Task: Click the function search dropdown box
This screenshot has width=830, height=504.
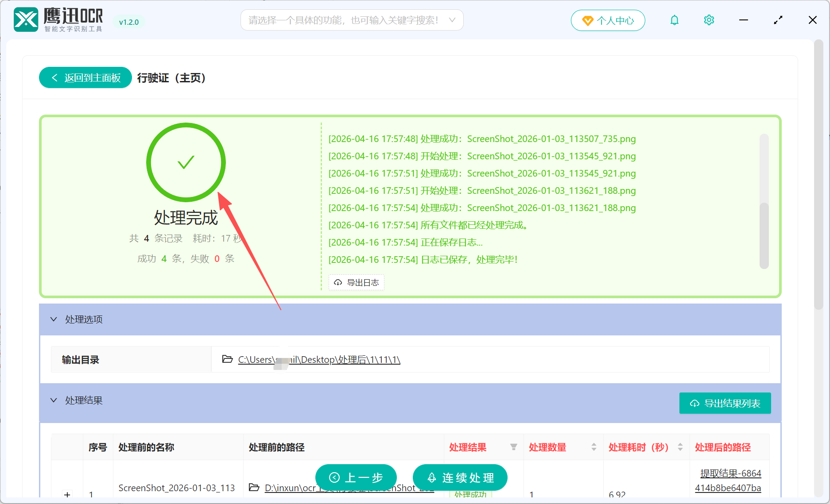Action: coord(352,20)
